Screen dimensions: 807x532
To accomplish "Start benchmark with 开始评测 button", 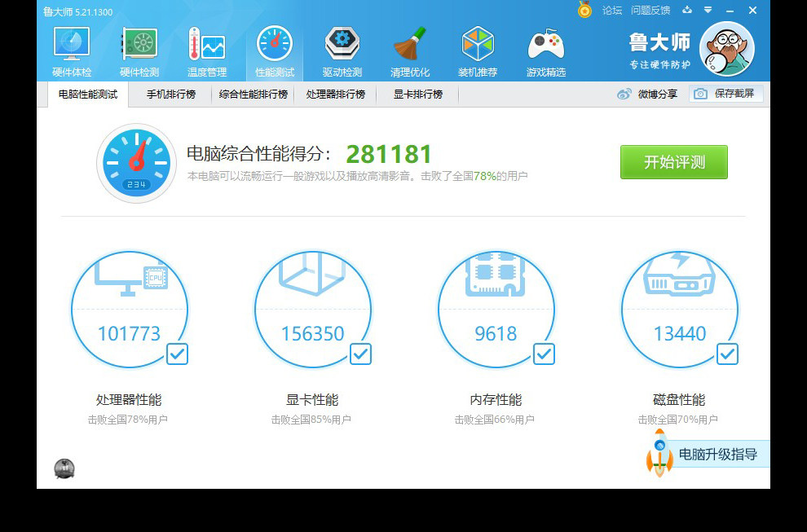I will point(674,162).
